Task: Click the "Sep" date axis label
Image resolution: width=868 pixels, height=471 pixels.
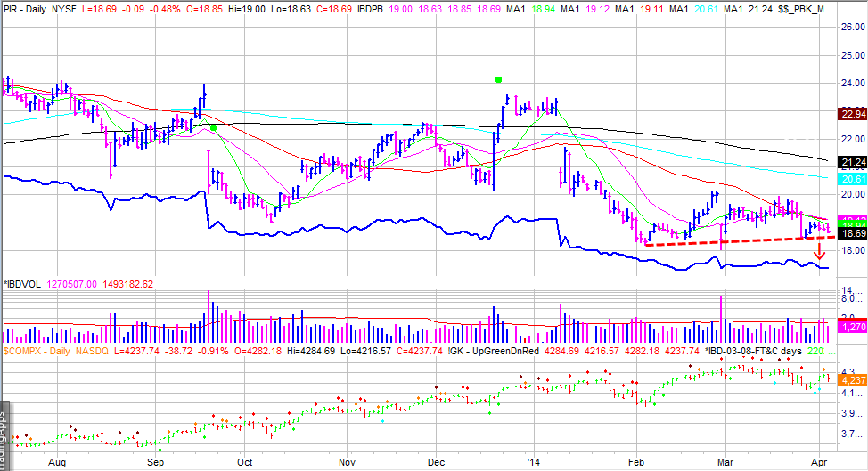Action: tap(156, 463)
